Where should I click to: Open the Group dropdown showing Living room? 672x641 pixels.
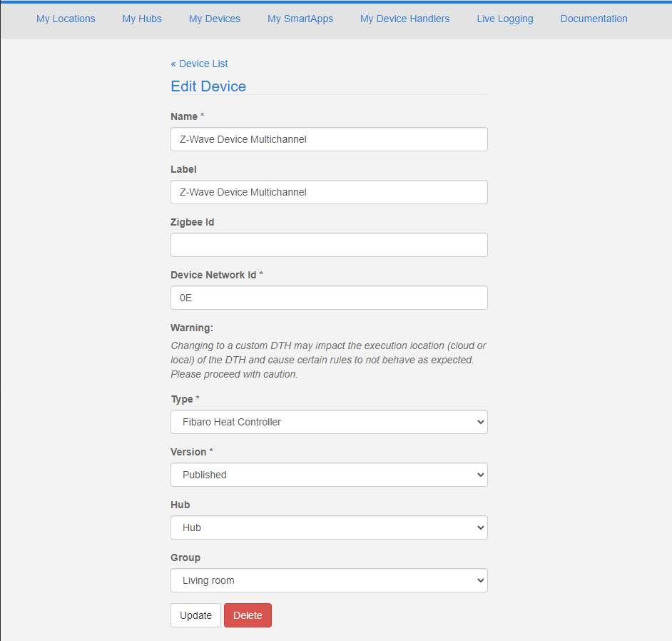coord(329,580)
